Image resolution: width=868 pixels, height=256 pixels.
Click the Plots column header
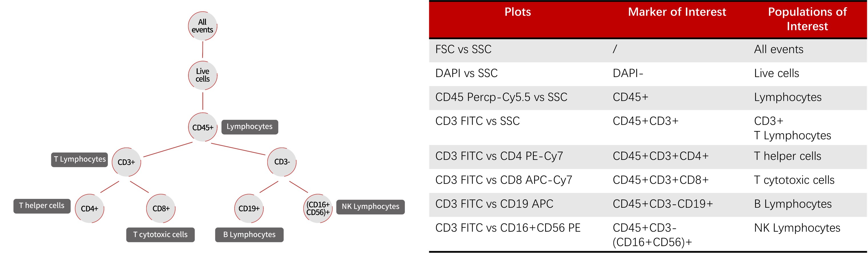tap(518, 12)
